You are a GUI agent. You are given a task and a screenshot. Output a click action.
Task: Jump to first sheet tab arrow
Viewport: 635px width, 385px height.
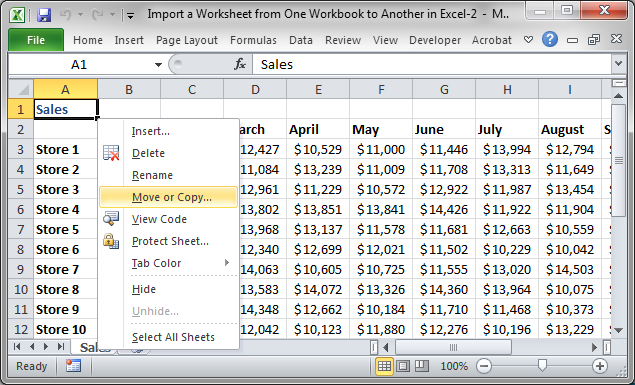tap(17, 347)
